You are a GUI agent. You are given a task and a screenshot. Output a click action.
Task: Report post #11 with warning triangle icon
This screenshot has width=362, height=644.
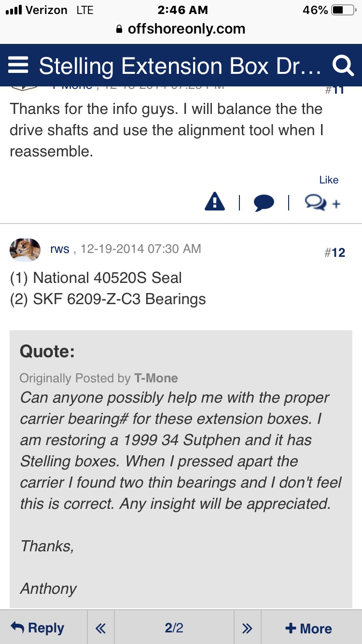coord(215,202)
